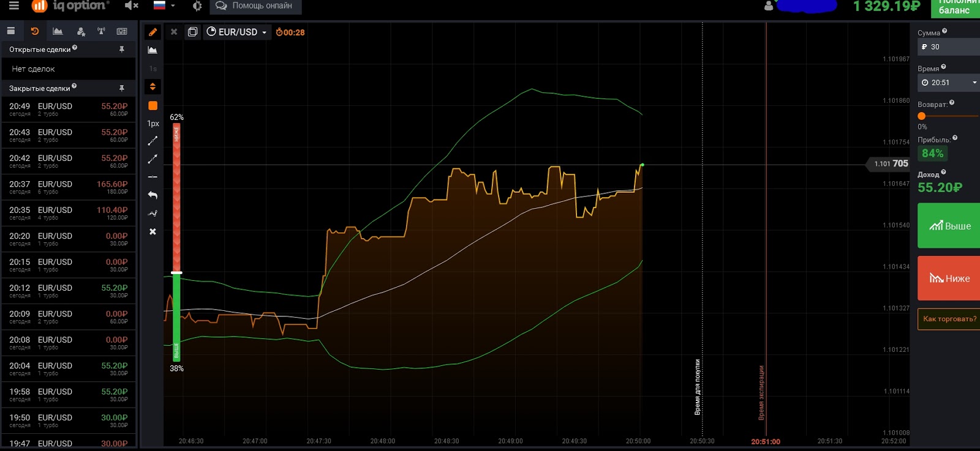Image resolution: width=980 pixels, height=451 pixels.
Task: Show help for Сумма question mark
Action: pyautogui.click(x=944, y=31)
